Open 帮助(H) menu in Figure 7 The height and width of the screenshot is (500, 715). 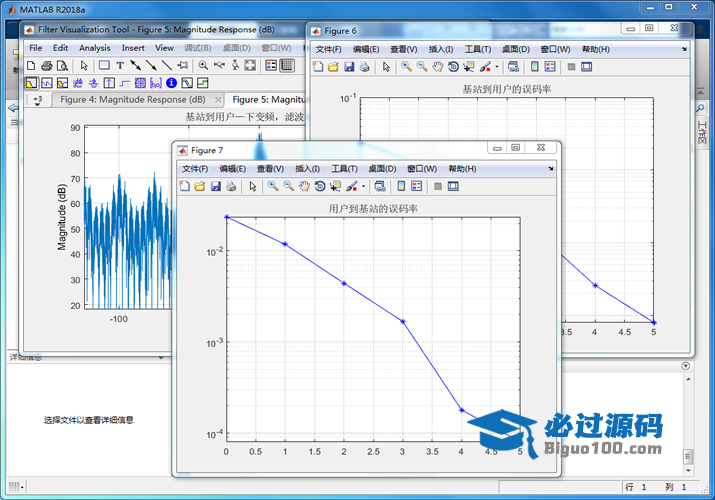coord(462,169)
